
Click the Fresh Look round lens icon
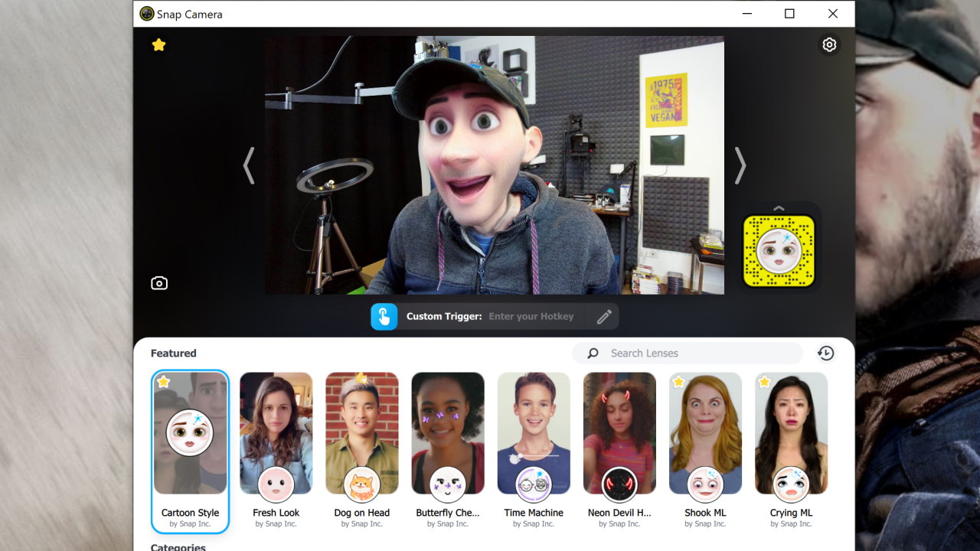tap(276, 484)
